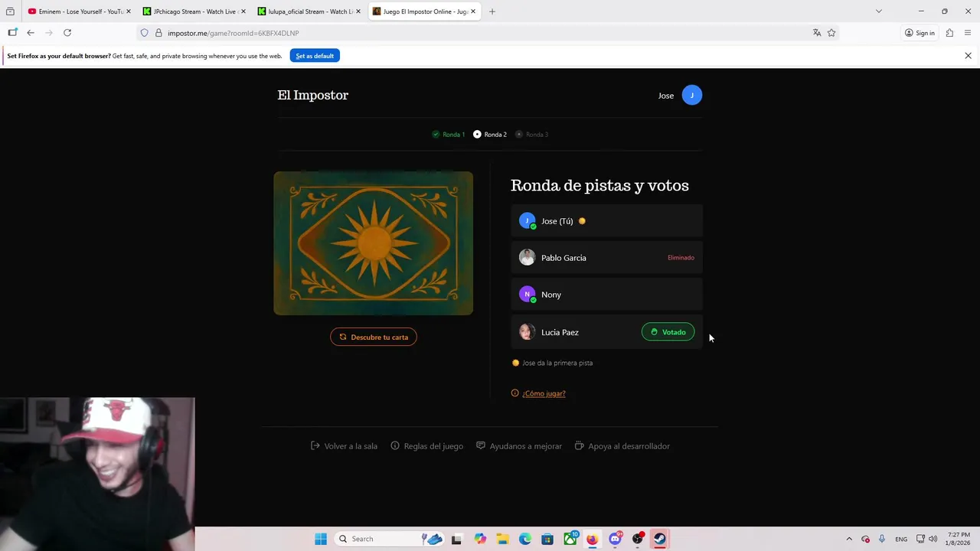
Task: Select the Nony player row
Action: pos(606,295)
